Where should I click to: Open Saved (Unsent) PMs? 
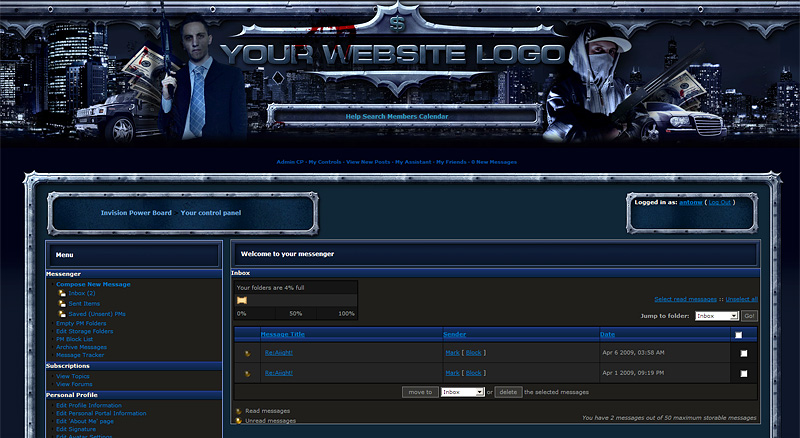97,314
